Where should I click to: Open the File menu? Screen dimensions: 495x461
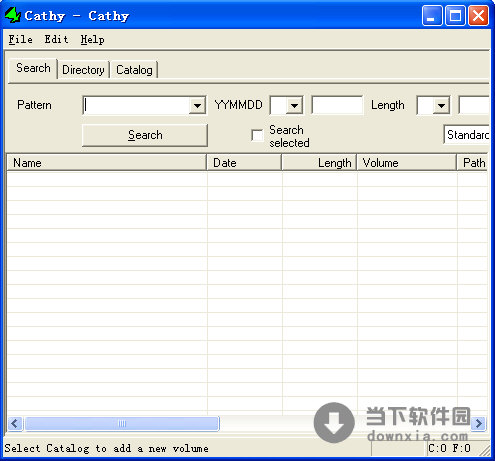pos(20,39)
